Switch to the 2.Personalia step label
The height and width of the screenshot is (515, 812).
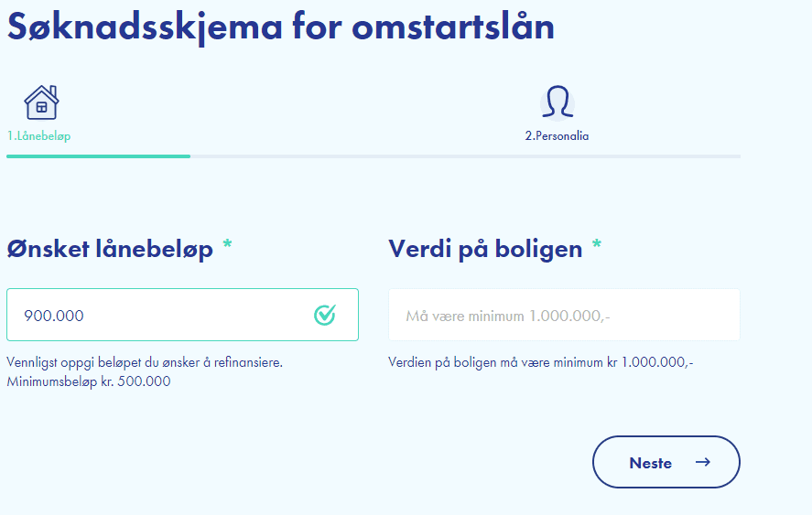point(557,136)
